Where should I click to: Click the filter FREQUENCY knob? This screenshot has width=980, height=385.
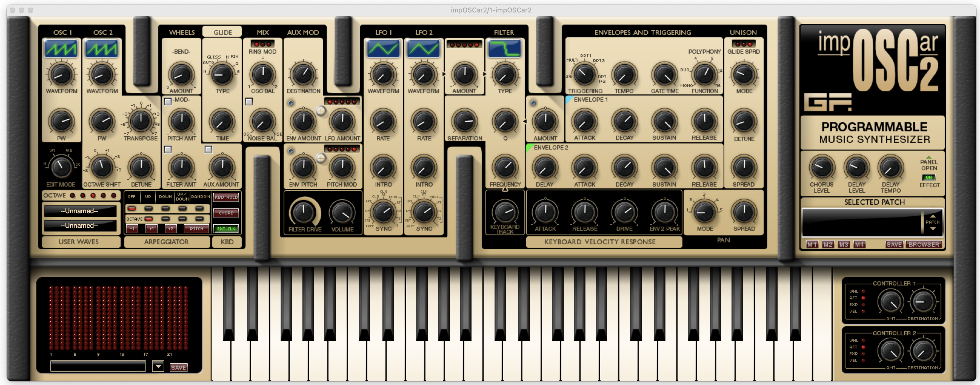(x=505, y=167)
